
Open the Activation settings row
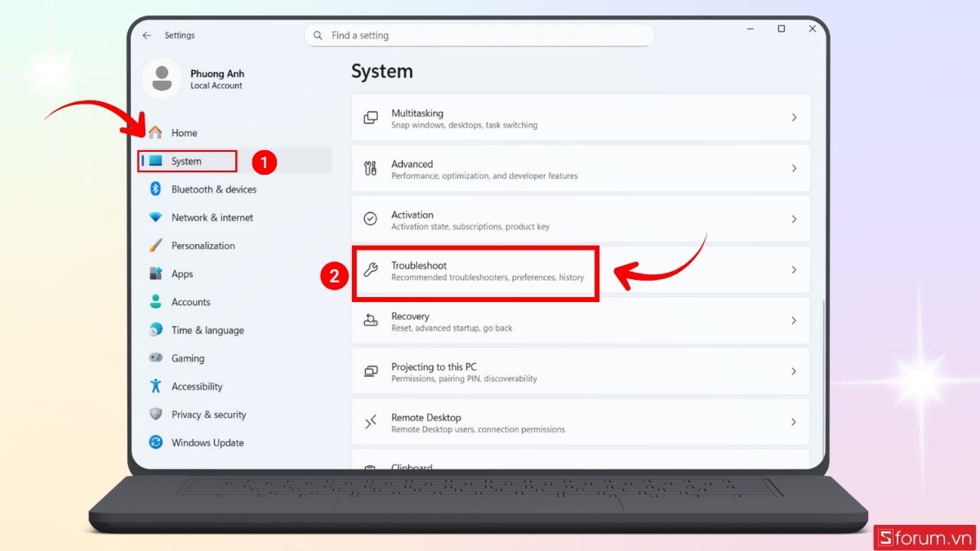[x=581, y=219]
